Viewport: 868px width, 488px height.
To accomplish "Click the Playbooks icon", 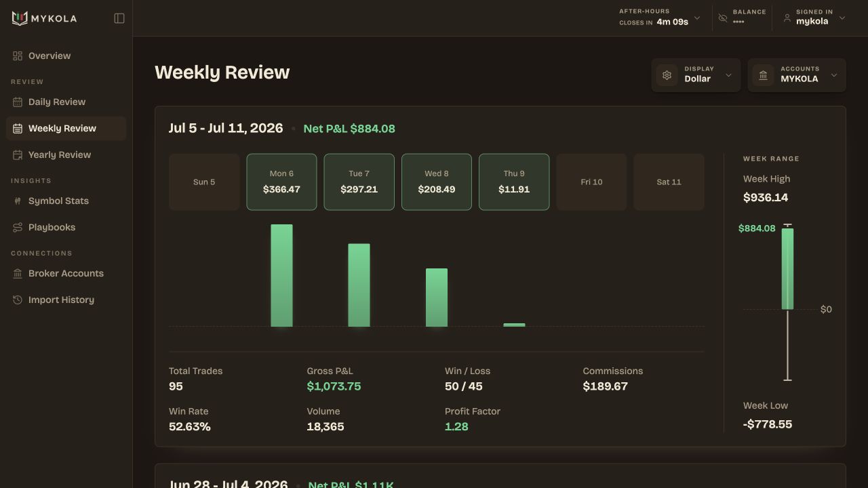I will point(18,227).
